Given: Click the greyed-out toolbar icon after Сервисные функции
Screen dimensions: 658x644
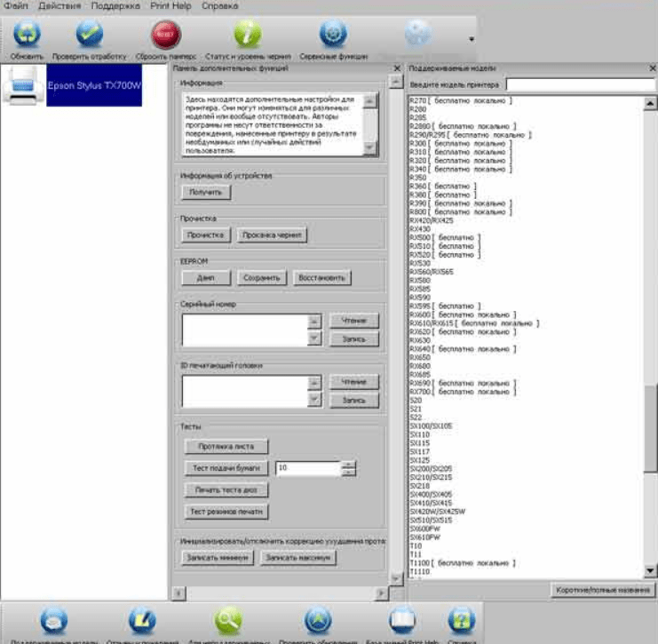Looking at the screenshot, I should 418,35.
